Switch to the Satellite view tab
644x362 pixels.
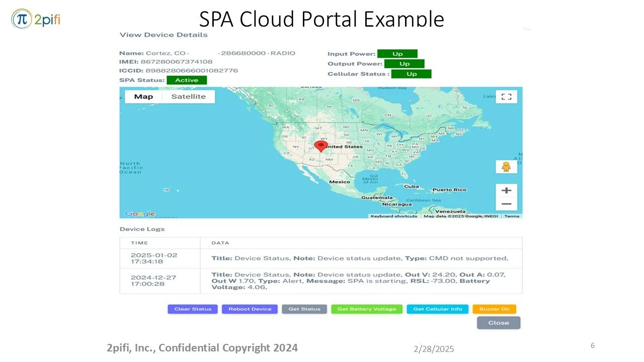(x=189, y=97)
